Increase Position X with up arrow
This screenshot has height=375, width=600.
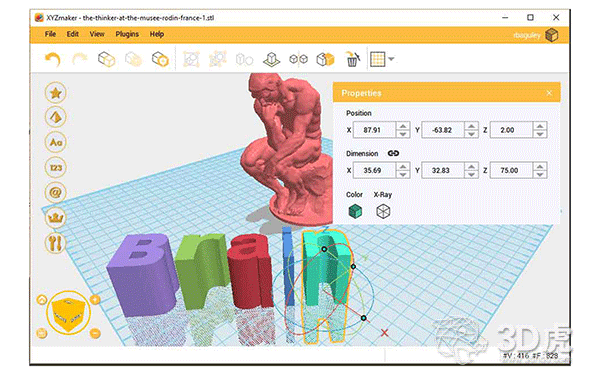[403, 126]
